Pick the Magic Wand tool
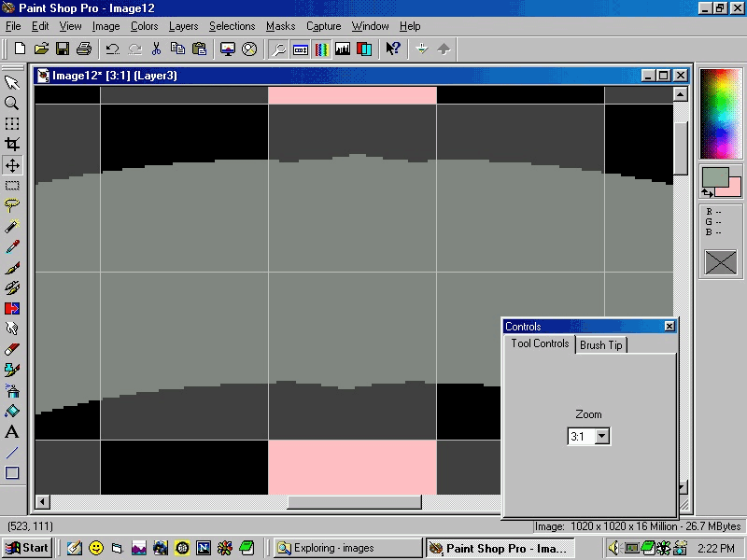747x560 pixels. click(12, 227)
